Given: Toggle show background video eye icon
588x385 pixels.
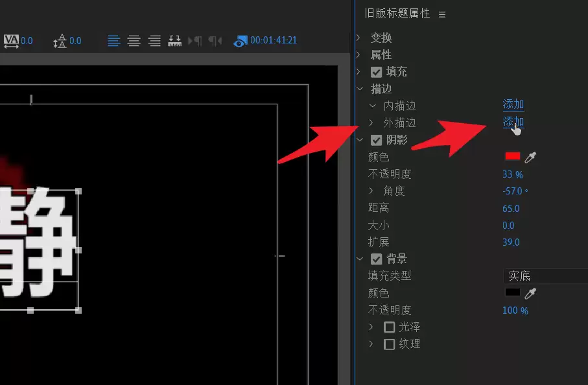Looking at the screenshot, I should click(240, 41).
